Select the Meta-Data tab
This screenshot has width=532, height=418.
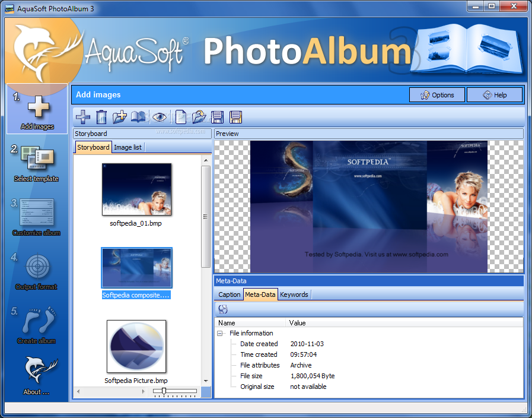pos(260,294)
